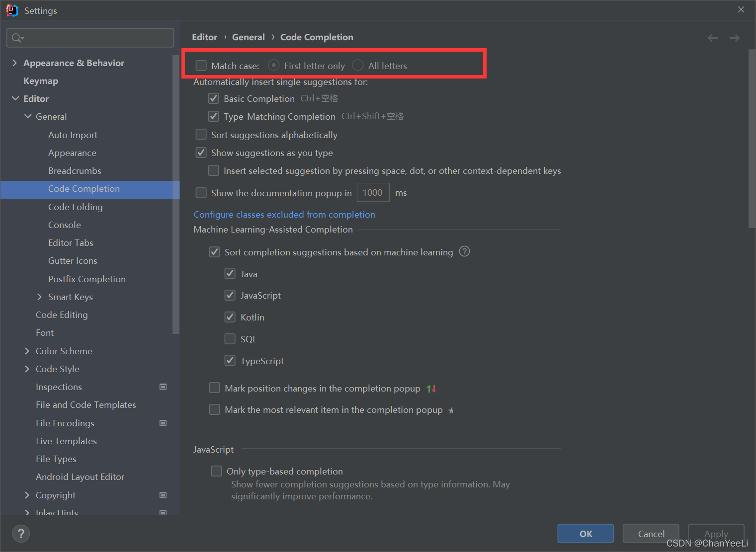Screen dimensions: 756x552
Task: Toggle Show suggestions as you type
Action: click(201, 153)
